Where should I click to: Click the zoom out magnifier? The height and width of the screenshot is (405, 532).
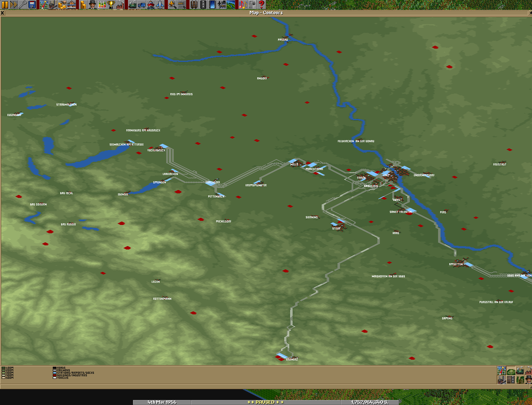182,5
